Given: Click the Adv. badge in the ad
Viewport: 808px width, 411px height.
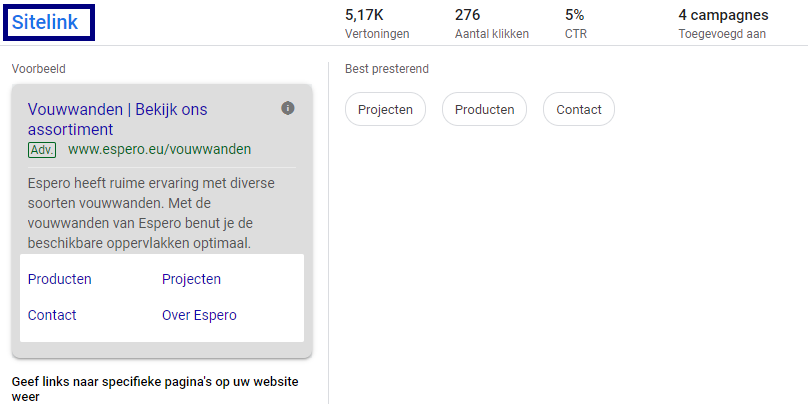Looking at the screenshot, I should (42, 150).
